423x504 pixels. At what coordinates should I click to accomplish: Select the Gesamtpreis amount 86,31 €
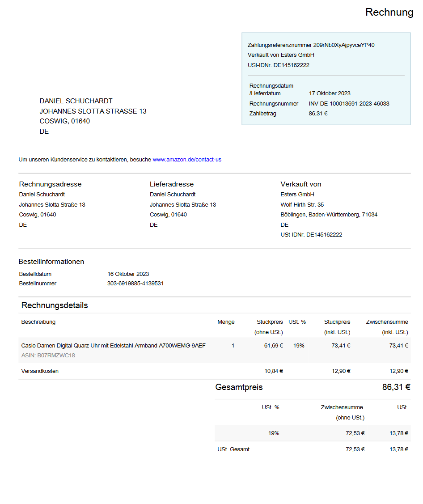coord(396,387)
